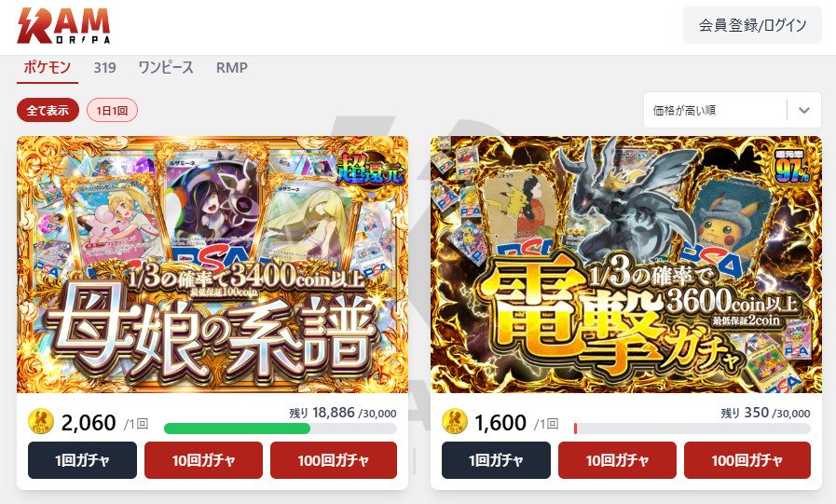This screenshot has height=504, width=836.
Task: Click 1回ガチャ under 母娘の系譜
Action: (82, 460)
